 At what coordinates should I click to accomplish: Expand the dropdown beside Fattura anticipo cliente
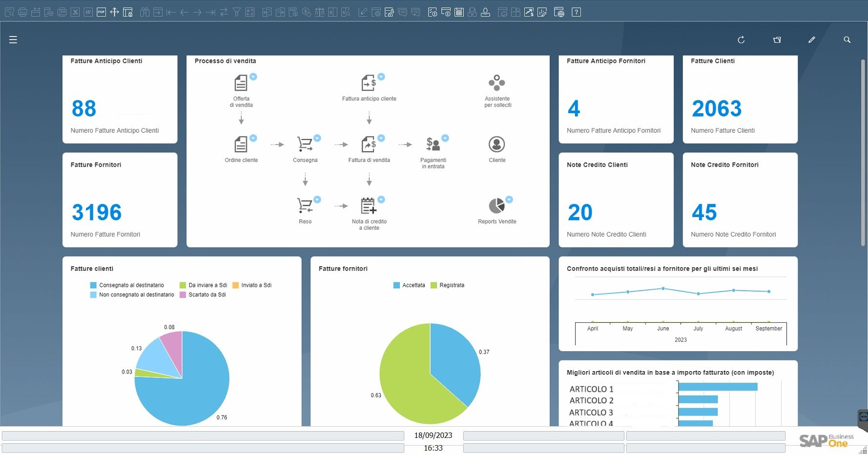tap(381, 77)
